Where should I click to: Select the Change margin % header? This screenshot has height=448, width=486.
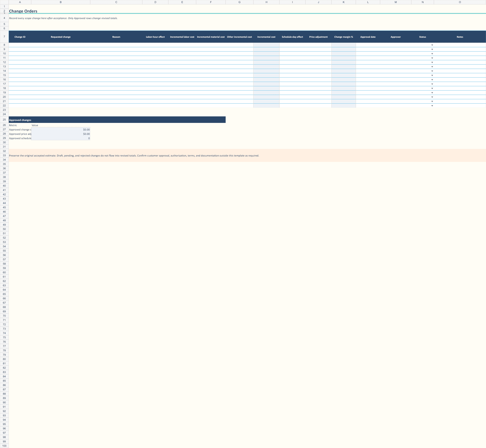pyautogui.click(x=344, y=37)
